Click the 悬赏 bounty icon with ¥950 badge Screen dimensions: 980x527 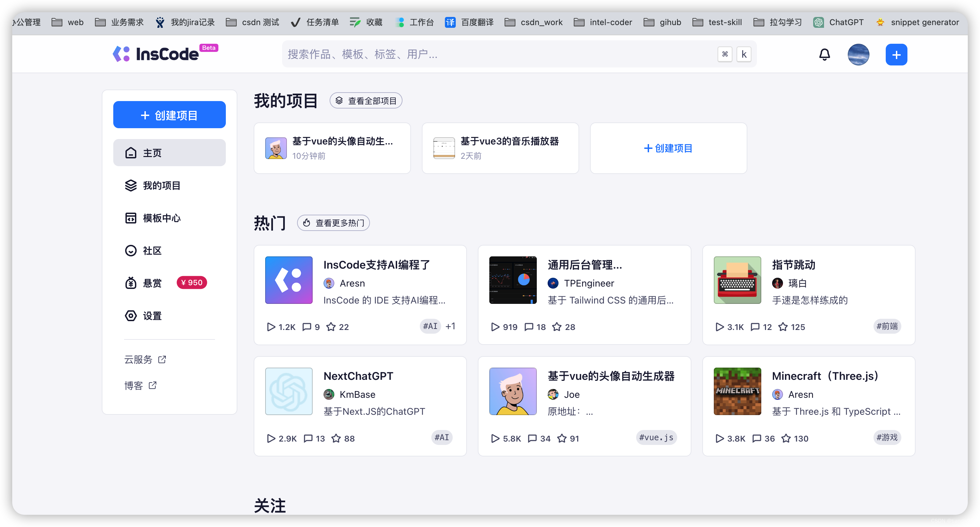pos(131,283)
